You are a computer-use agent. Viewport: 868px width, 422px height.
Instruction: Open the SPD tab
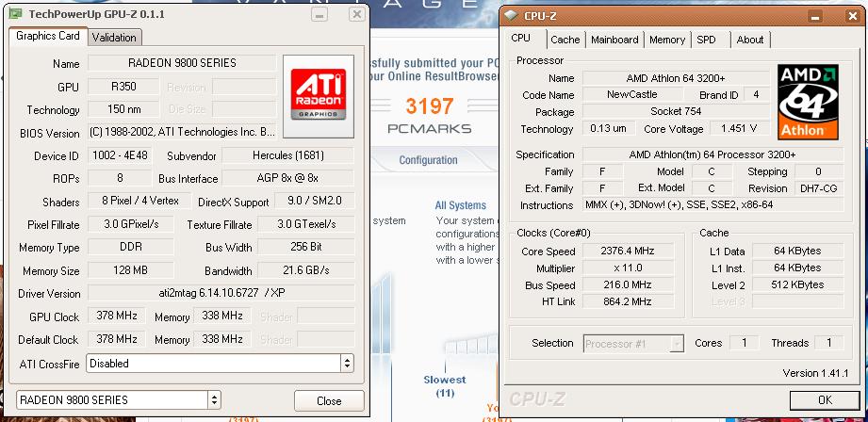point(706,40)
